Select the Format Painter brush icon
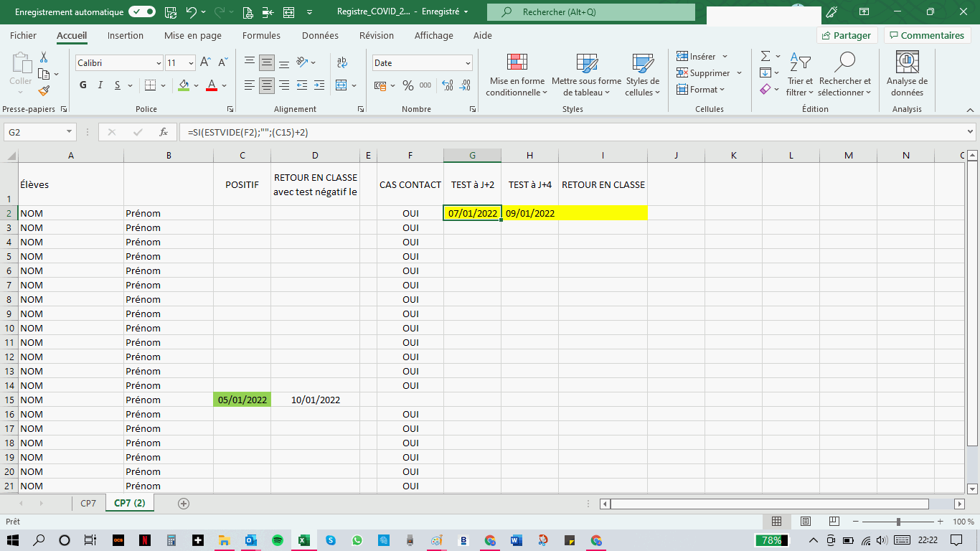This screenshot has height=551, width=980. pos(44,91)
